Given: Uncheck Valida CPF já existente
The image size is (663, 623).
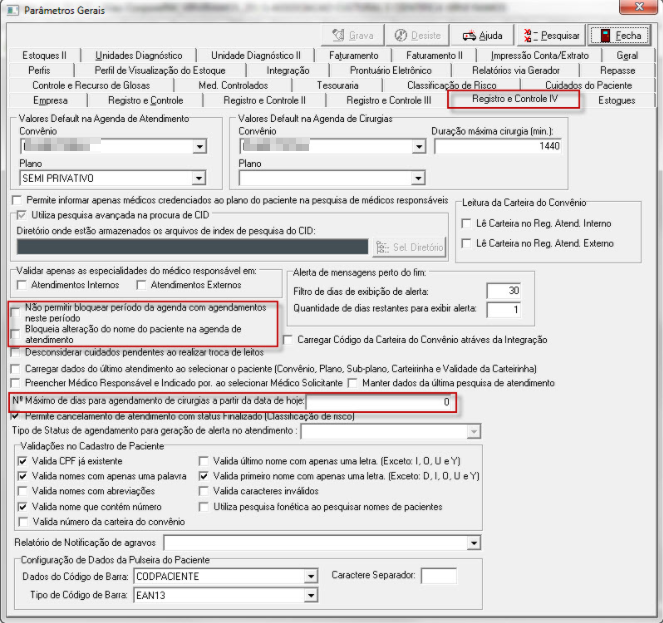Looking at the screenshot, I should [23, 461].
